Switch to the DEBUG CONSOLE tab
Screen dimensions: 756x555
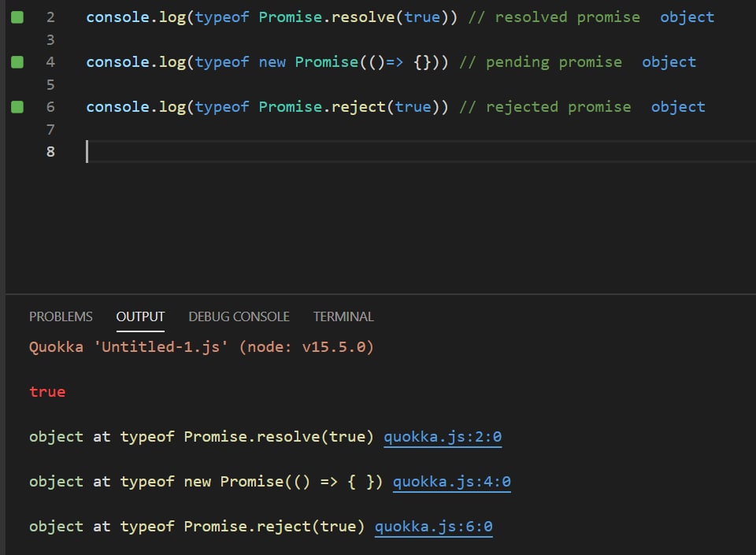click(x=239, y=316)
